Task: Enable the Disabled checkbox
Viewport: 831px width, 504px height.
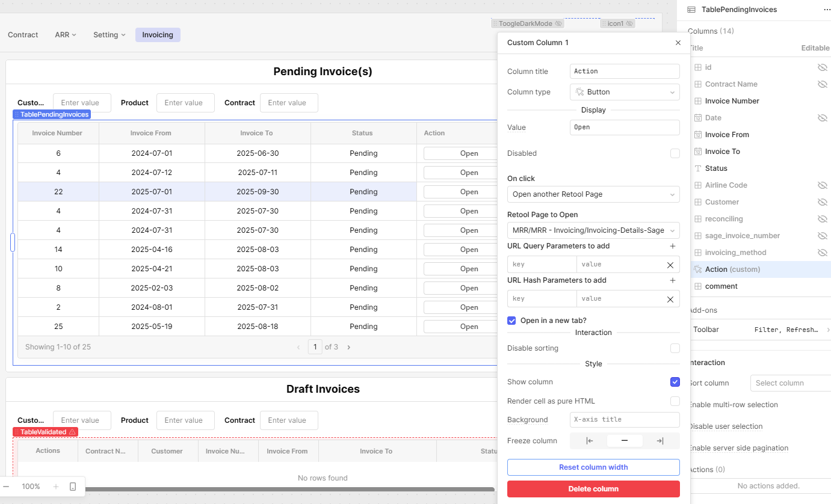Action: [675, 153]
